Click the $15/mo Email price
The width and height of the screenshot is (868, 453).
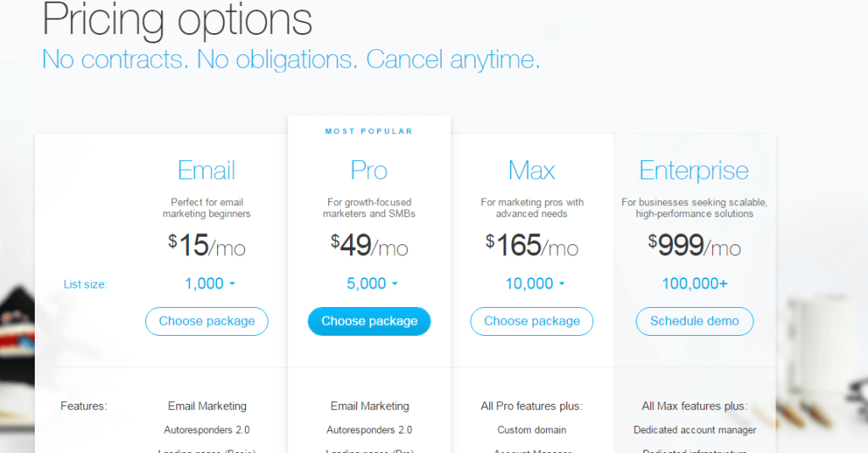[x=207, y=245]
